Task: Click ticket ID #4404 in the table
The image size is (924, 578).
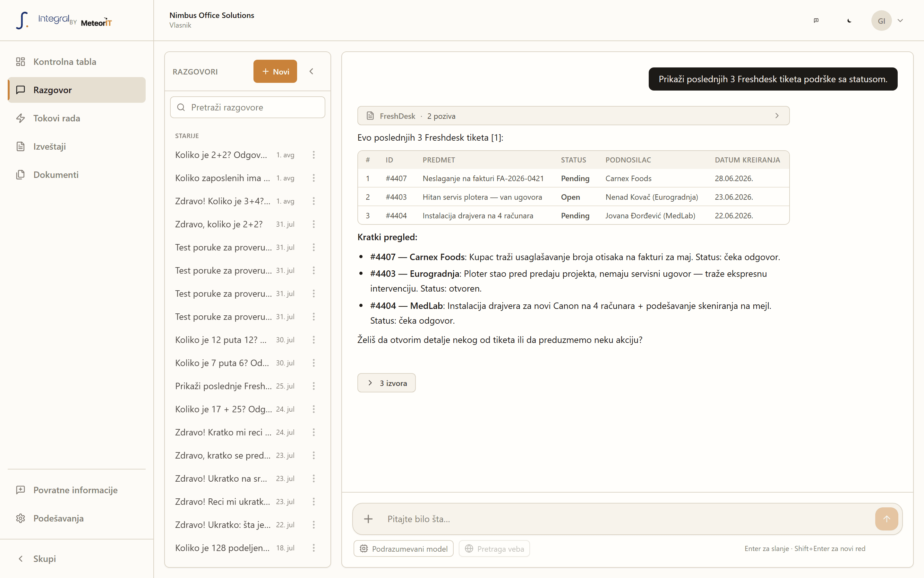Action: pos(396,216)
